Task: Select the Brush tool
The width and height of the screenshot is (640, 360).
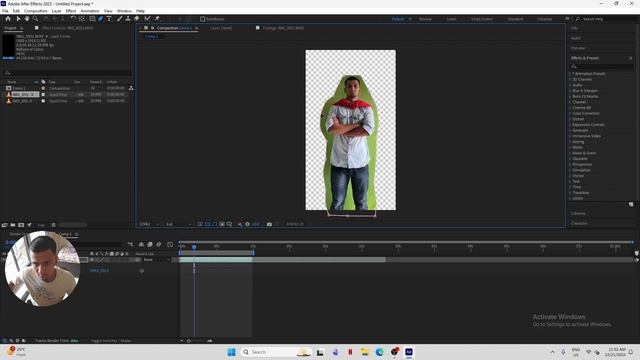Action: coord(120,19)
